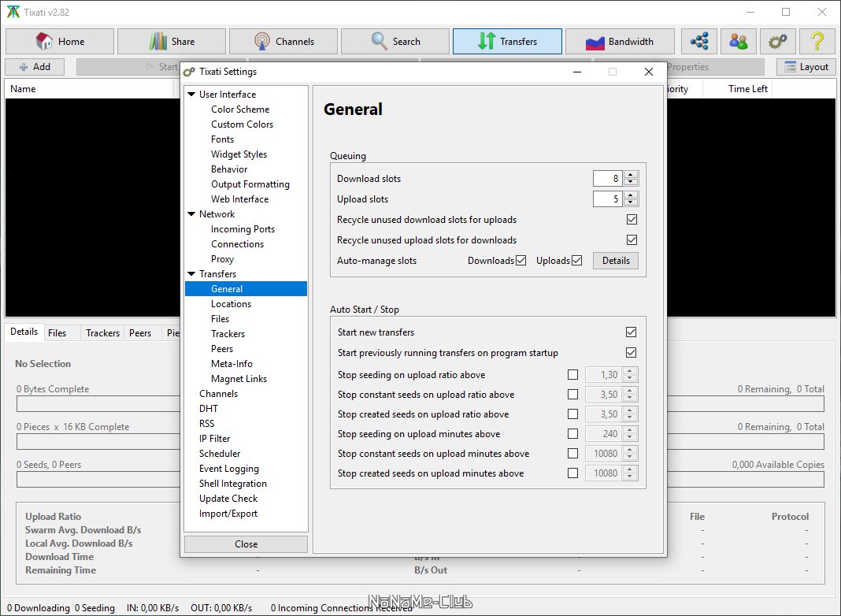This screenshot has width=841, height=616.
Task: Select DHT in settings tree
Action: (x=208, y=409)
